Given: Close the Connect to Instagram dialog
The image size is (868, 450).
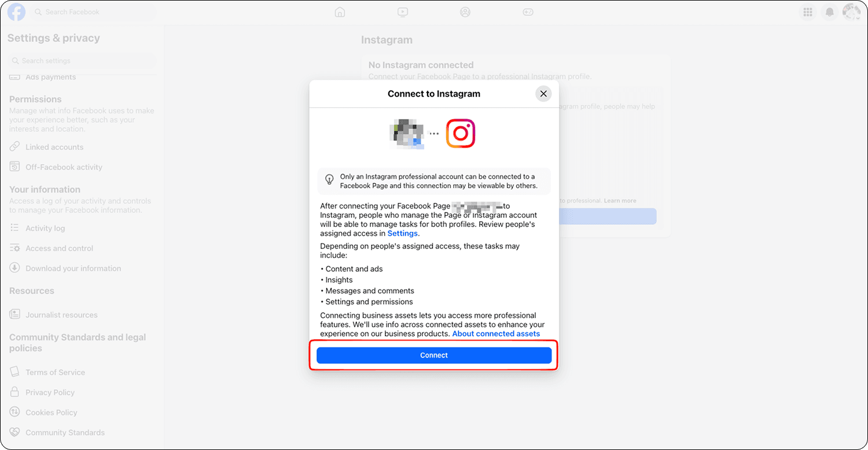Looking at the screenshot, I should click(x=543, y=94).
